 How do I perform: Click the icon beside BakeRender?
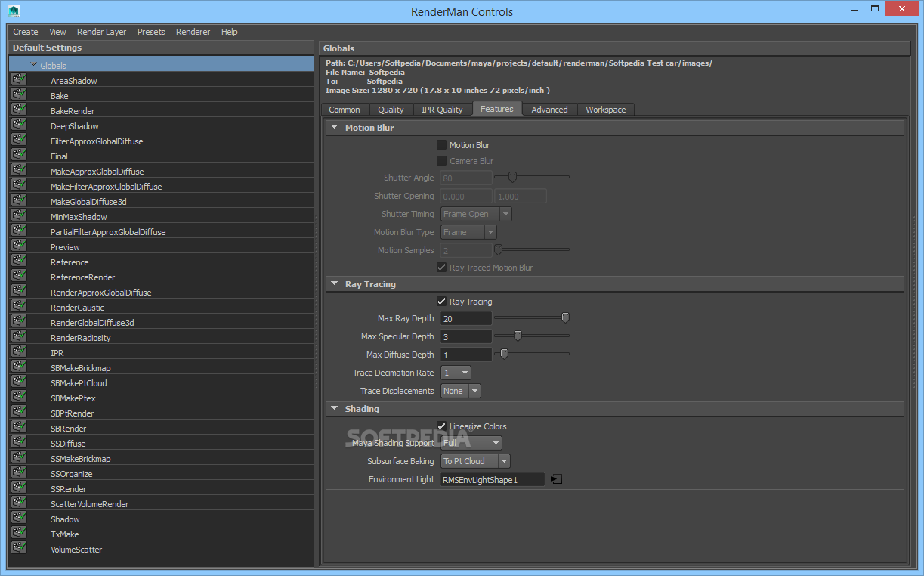coord(19,110)
